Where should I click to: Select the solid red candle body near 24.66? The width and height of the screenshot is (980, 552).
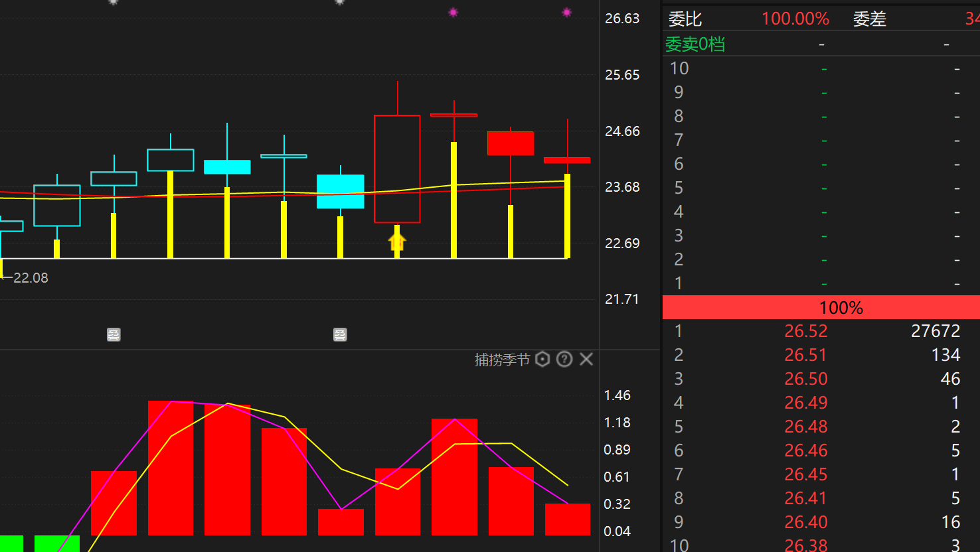[511, 143]
